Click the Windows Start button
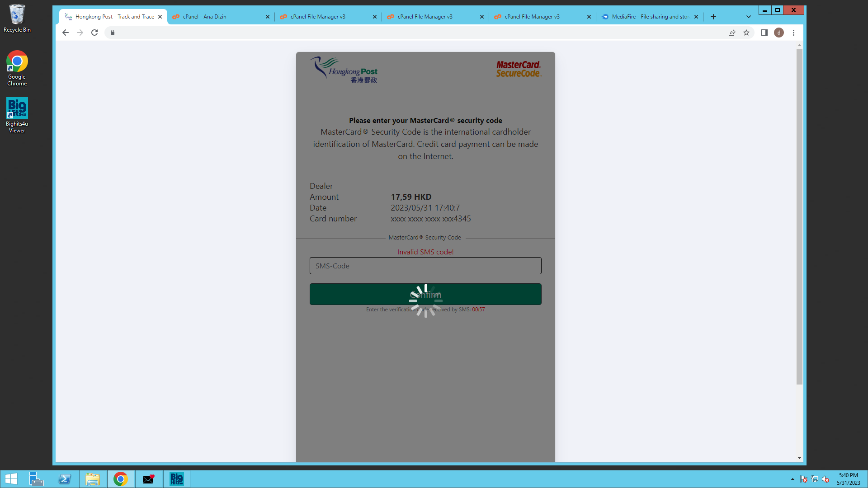Viewport: 868px width, 488px height. [11, 479]
